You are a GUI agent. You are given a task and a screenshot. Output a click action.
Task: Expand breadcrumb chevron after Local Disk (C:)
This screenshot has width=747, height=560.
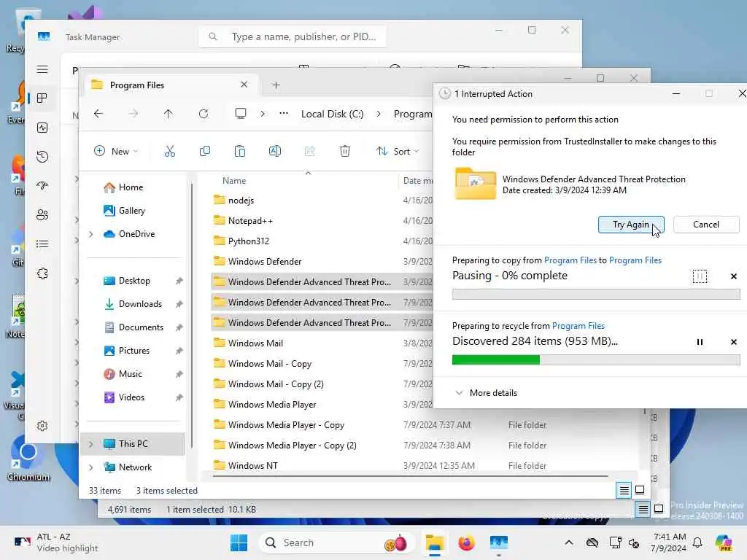[379, 114]
